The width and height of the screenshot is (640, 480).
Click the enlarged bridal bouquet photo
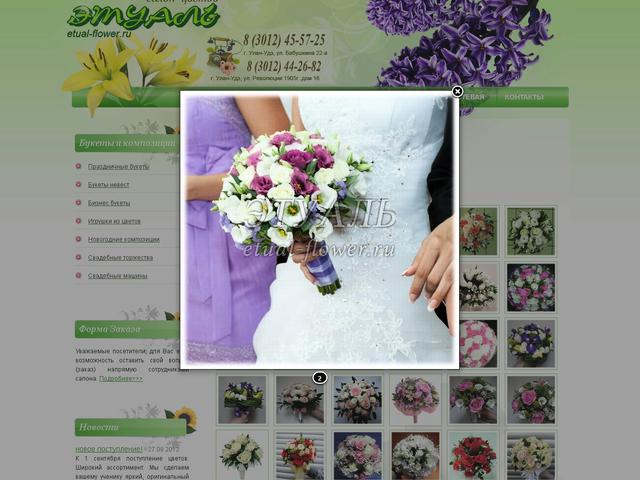tap(319, 230)
